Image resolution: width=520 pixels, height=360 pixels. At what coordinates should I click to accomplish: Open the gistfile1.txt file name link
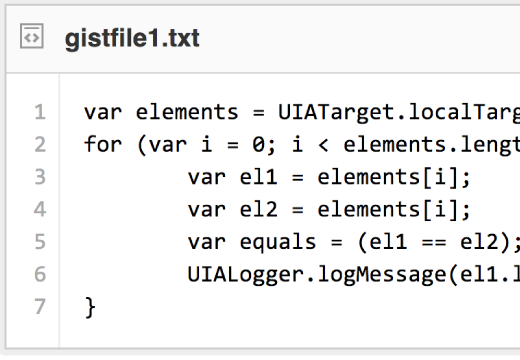click(x=132, y=39)
